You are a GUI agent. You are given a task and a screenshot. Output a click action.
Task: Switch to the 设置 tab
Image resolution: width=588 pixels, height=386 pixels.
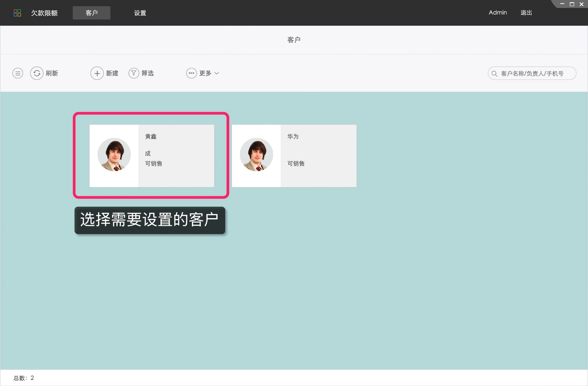pyautogui.click(x=140, y=13)
